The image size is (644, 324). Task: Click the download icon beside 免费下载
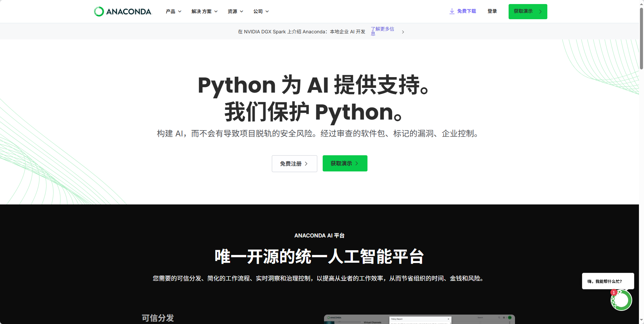[451, 11]
